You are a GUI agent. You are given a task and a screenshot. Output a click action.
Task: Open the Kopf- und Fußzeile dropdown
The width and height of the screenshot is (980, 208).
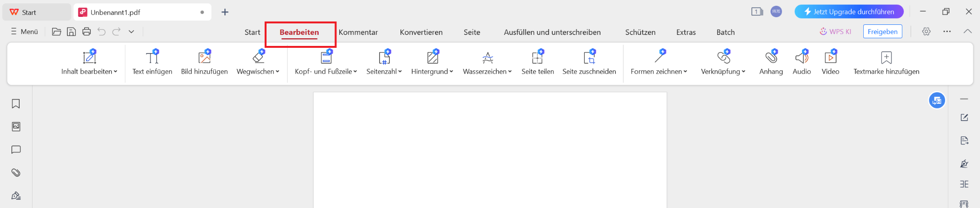355,72
